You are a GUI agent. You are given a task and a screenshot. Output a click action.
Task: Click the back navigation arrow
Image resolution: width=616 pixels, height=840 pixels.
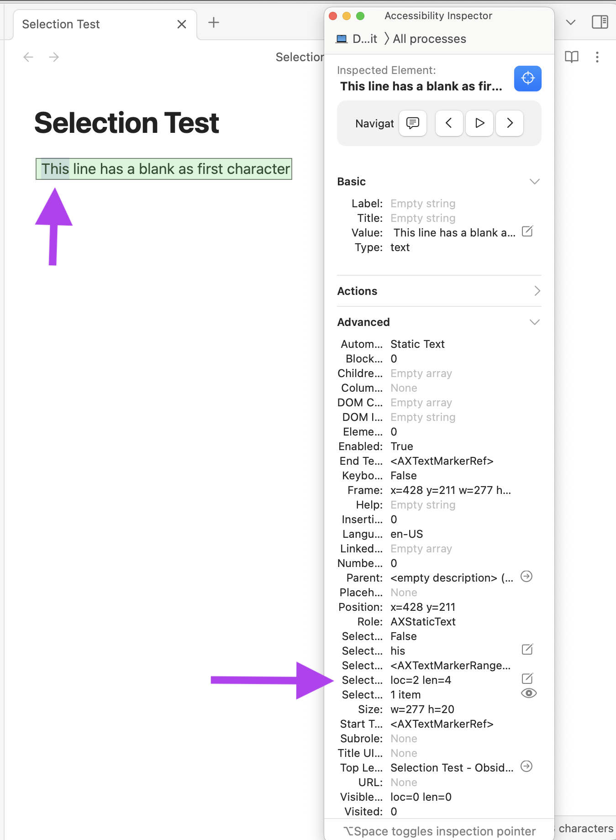tap(28, 57)
